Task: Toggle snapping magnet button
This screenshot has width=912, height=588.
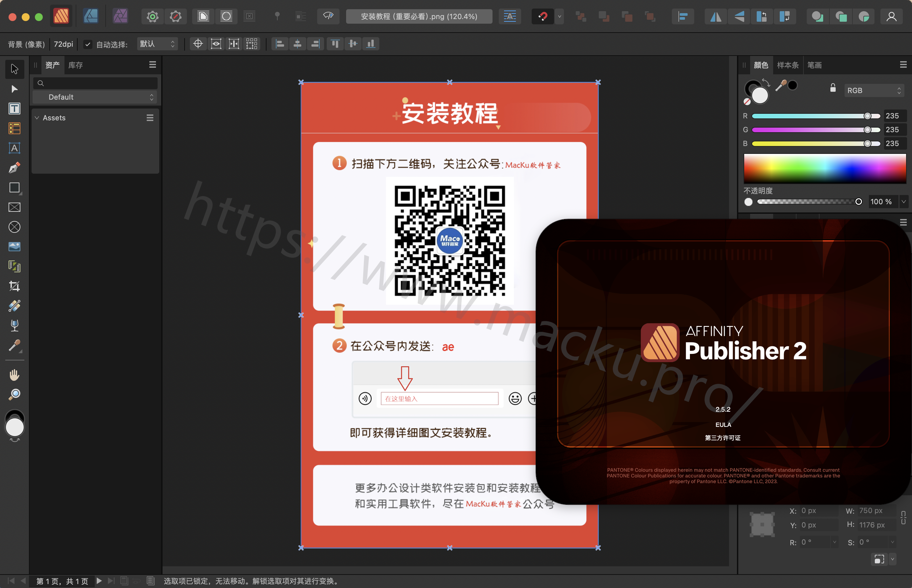Action: point(542,16)
